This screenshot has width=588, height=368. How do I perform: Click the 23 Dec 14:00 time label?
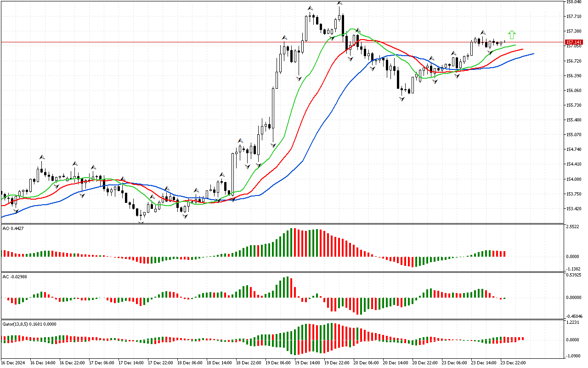[483, 362]
